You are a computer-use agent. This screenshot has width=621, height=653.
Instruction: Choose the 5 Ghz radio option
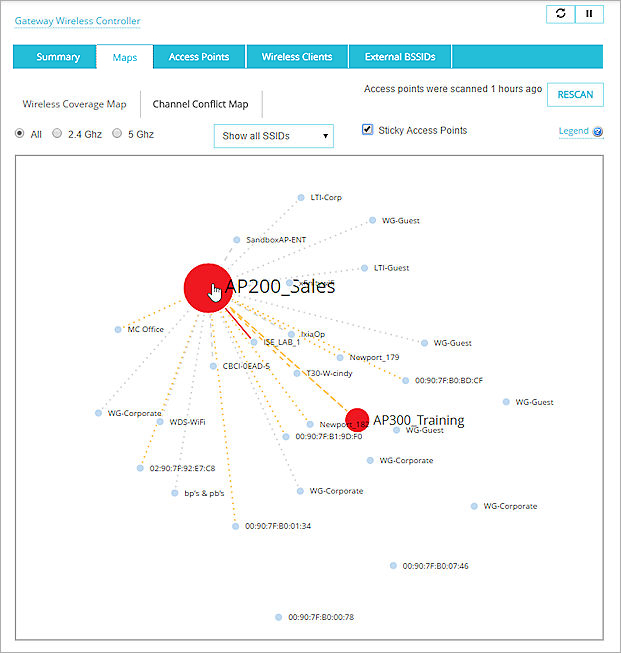[x=117, y=133]
